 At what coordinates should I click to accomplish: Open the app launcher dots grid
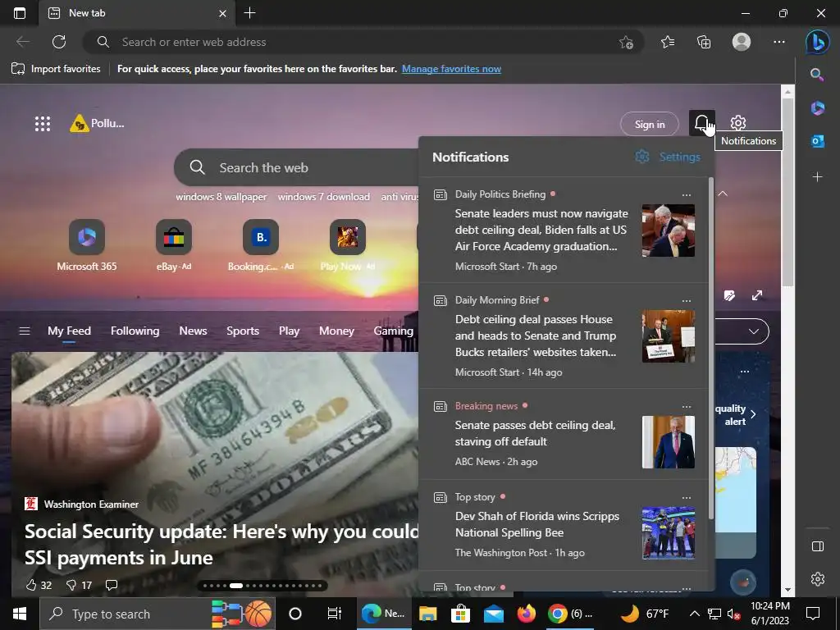tap(43, 124)
